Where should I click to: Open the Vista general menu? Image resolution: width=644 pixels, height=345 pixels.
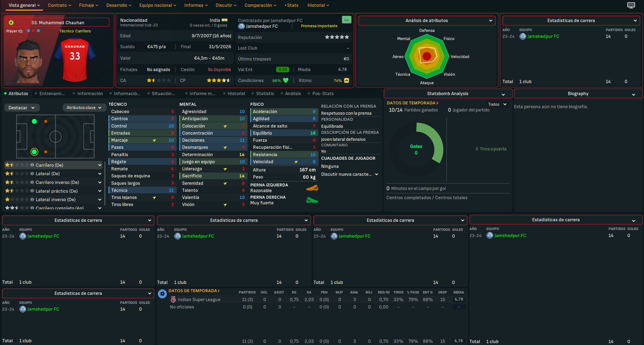[24, 5]
